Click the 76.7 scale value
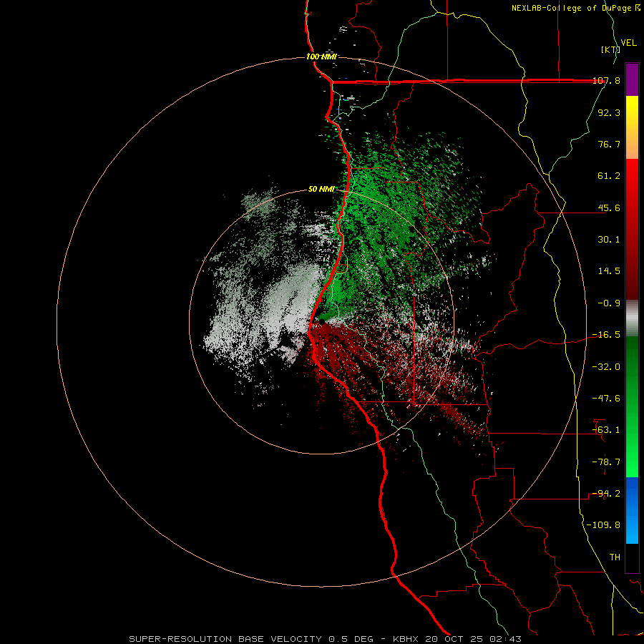 coord(609,144)
